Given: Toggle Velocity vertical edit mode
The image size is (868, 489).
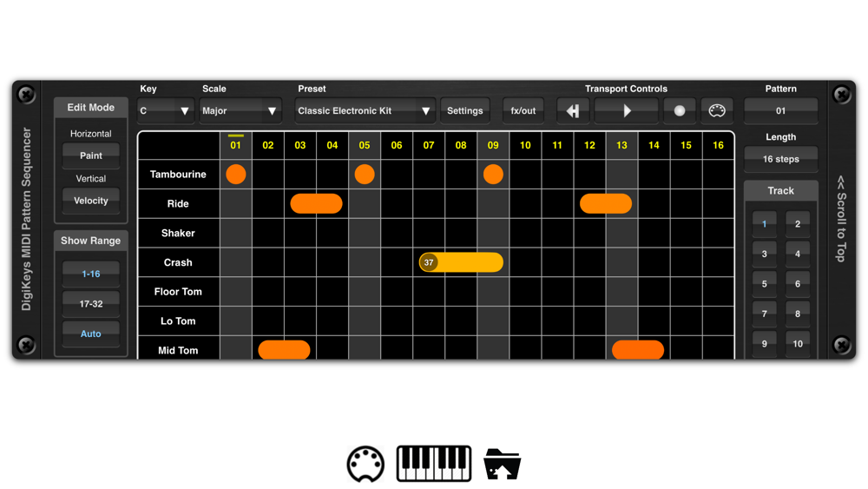Looking at the screenshot, I should click(91, 201).
